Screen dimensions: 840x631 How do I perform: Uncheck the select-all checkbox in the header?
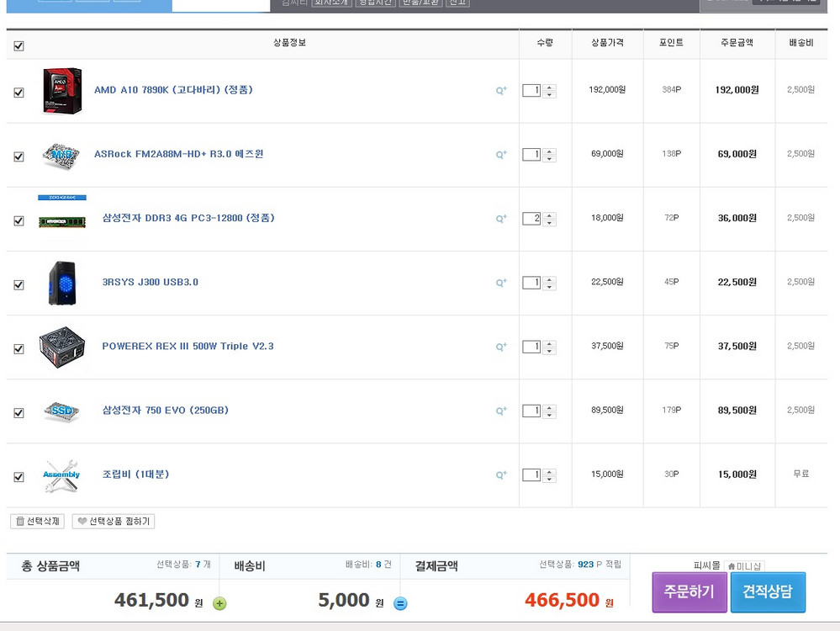18,45
